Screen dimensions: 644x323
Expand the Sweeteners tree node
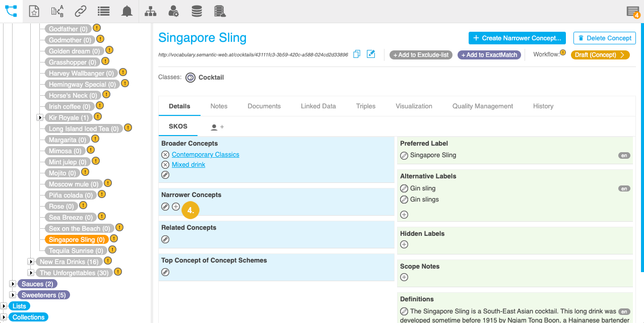13,295
